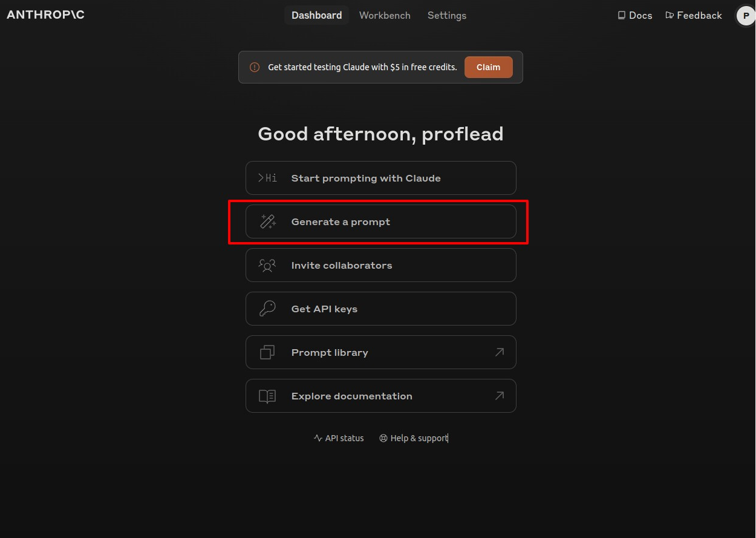Click the key icon

tap(267, 309)
